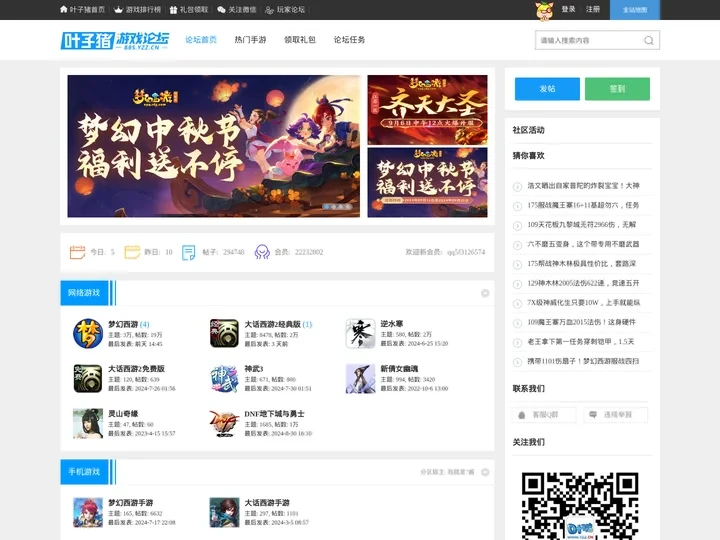This screenshot has height=540, width=720.
Task: Open the 游戏排行榜 crown icon
Action: (118, 9)
